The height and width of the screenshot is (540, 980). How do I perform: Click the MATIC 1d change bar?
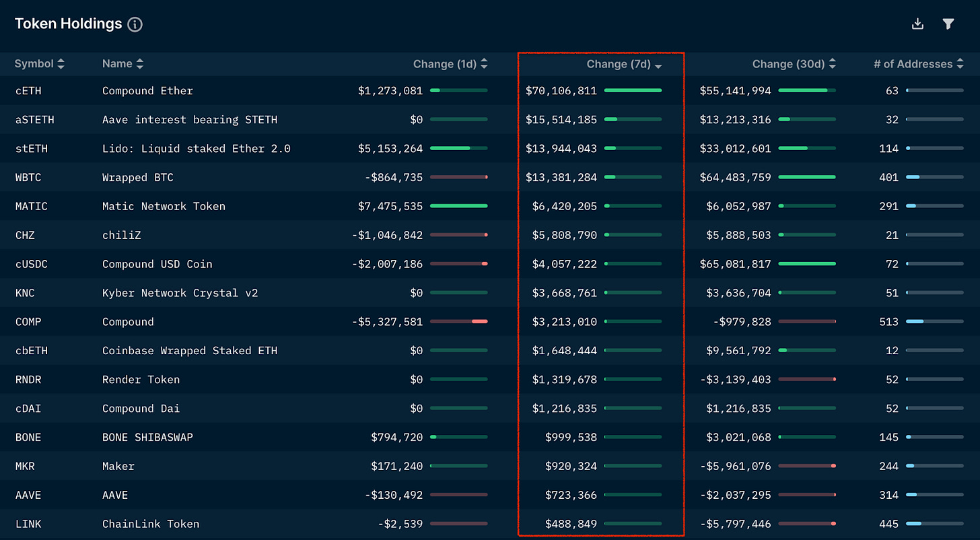click(x=458, y=206)
